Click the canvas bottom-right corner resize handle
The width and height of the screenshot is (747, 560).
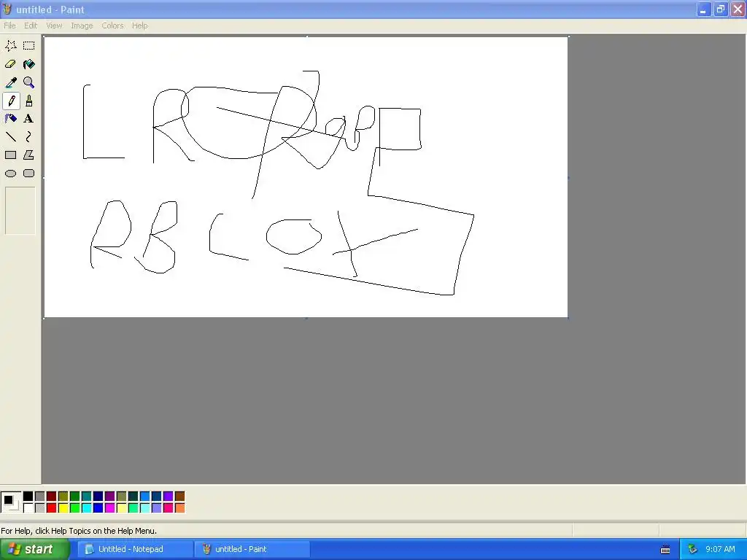tap(568, 318)
